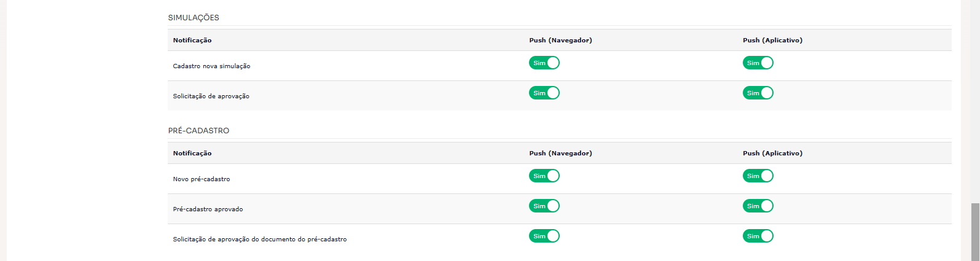Toggle browser push for pré-cadastro document approval
The image size is (980, 261).
[544, 236]
